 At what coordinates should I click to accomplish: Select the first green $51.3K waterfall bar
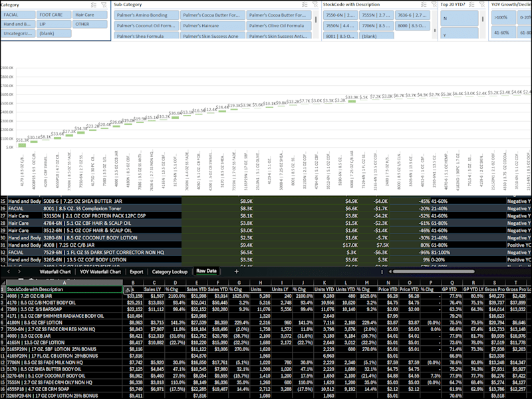point(22,145)
